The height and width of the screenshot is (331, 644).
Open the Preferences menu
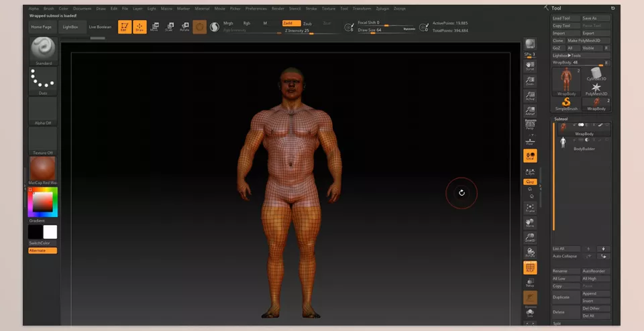[256, 9]
